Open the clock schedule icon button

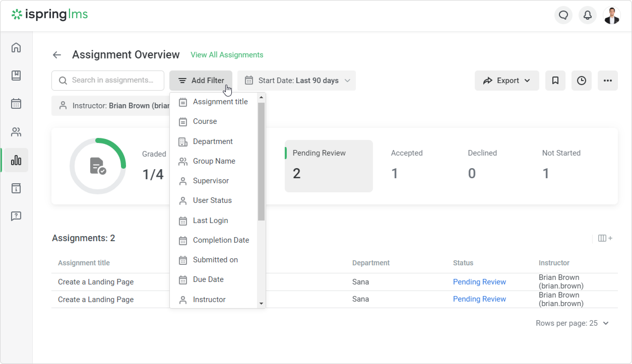pyautogui.click(x=581, y=81)
